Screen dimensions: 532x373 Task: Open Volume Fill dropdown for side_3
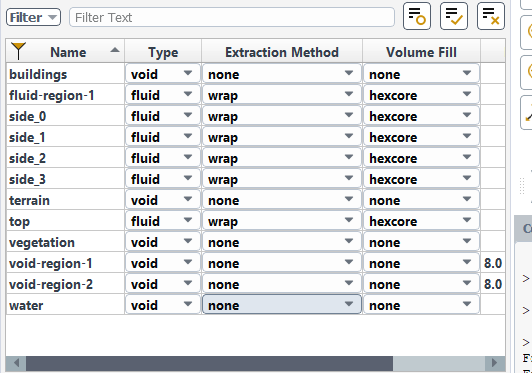click(x=421, y=179)
